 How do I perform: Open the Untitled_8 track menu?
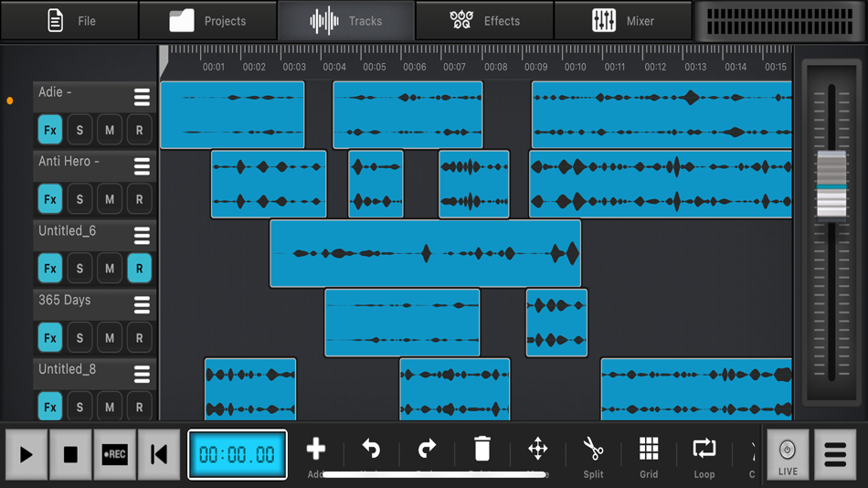pos(142,374)
